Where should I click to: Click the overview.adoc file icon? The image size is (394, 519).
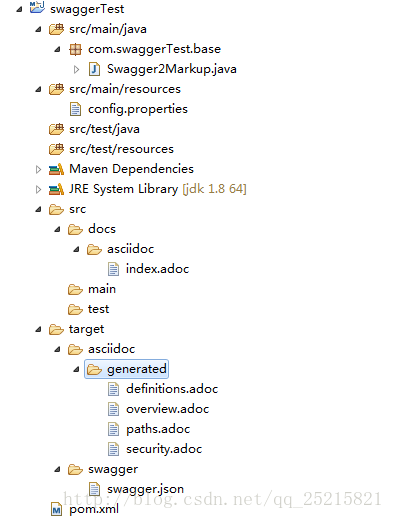113,409
